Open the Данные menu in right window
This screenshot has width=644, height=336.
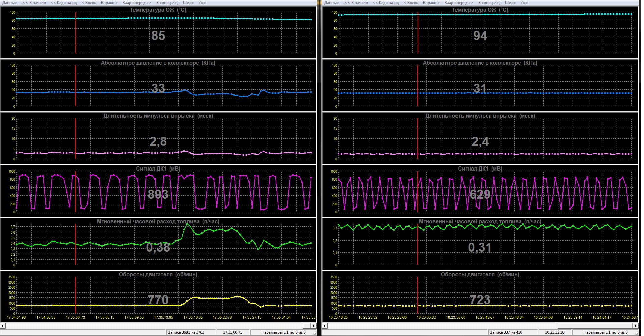point(331,3)
